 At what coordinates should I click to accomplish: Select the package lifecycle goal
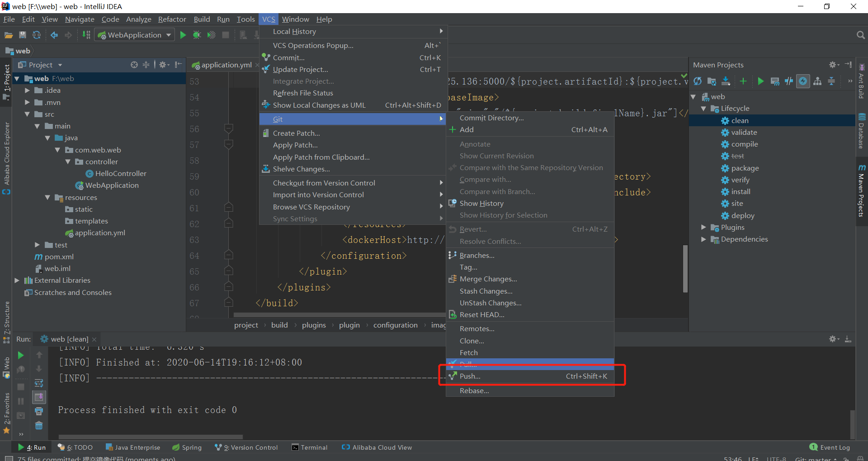(745, 168)
